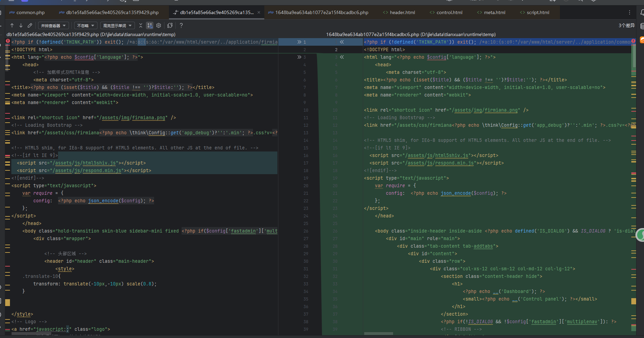Switch to db1e5fa85e66ac9e405269ca135f9429.php tab

[x=109, y=12]
